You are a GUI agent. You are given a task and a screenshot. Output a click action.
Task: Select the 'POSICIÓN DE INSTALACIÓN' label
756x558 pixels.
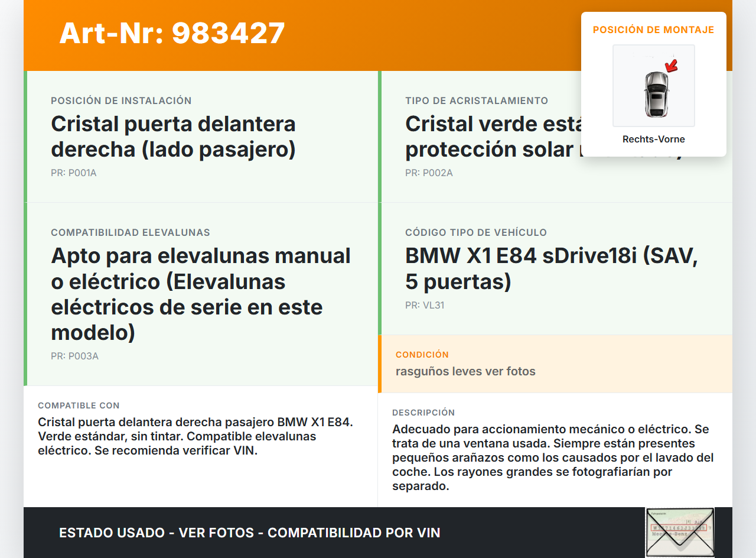[121, 100]
